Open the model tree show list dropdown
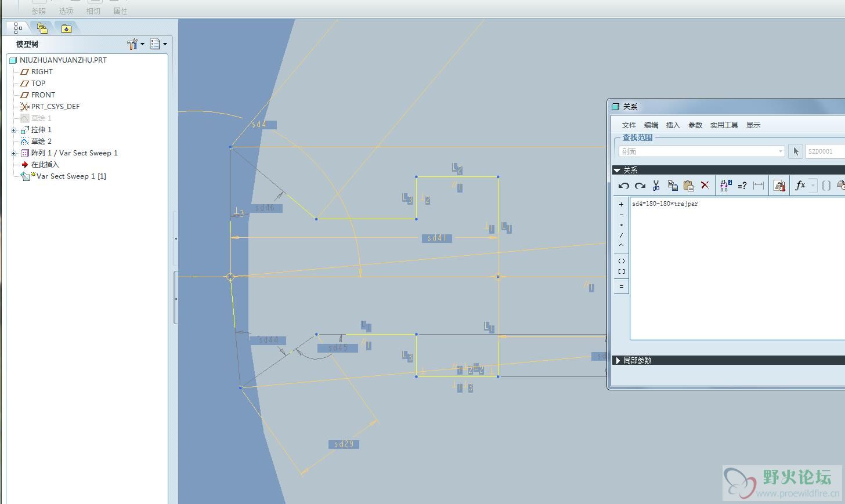The height and width of the screenshot is (504, 845). click(x=159, y=44)
